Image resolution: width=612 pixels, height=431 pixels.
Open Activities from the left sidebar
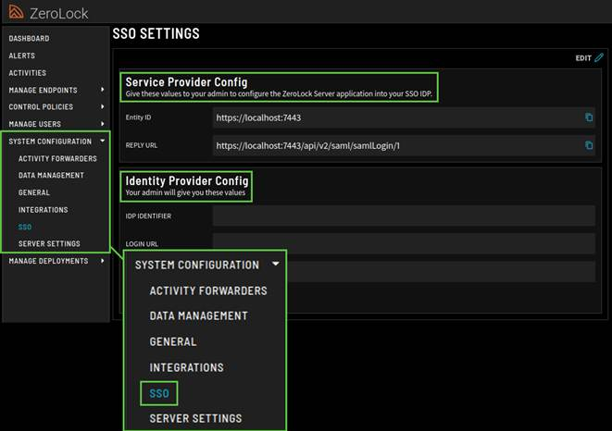point(27,73)
